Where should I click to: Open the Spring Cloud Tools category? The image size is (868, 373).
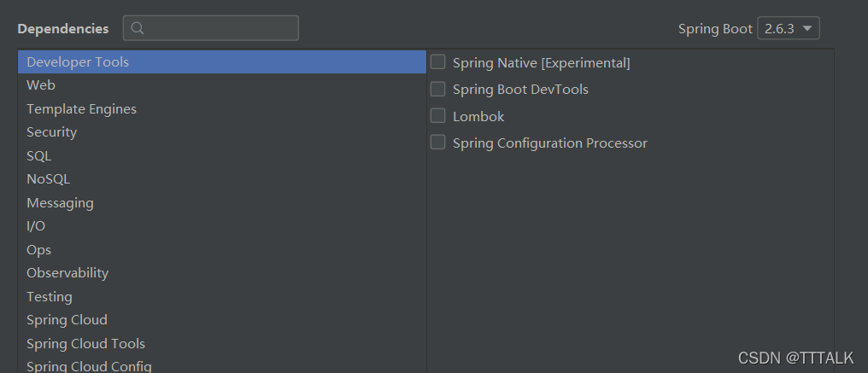(x=222, y=344)
